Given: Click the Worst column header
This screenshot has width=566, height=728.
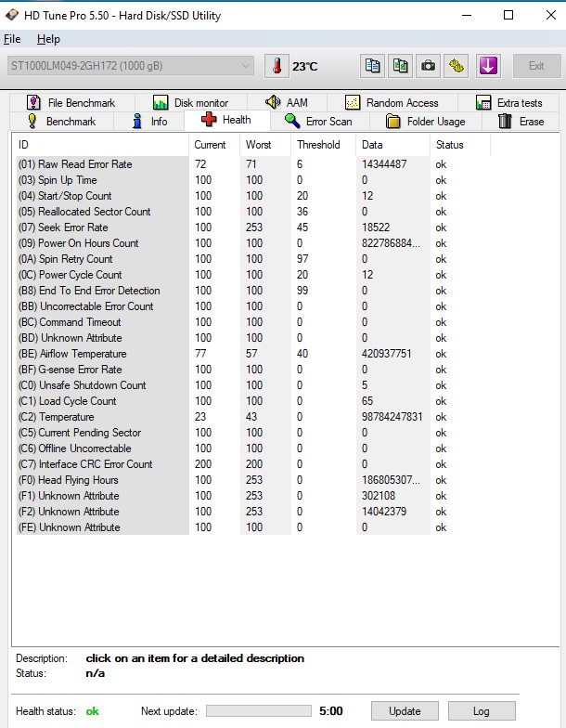Looking at the screenshot, I should click(x=265, y=145).
